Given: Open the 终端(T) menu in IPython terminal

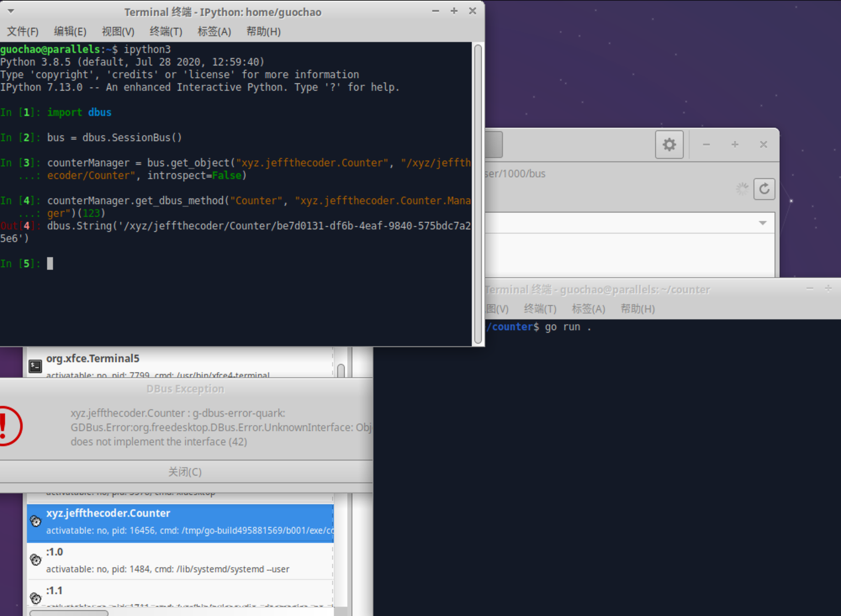Looking at the screenshot, I should point(166,32).
